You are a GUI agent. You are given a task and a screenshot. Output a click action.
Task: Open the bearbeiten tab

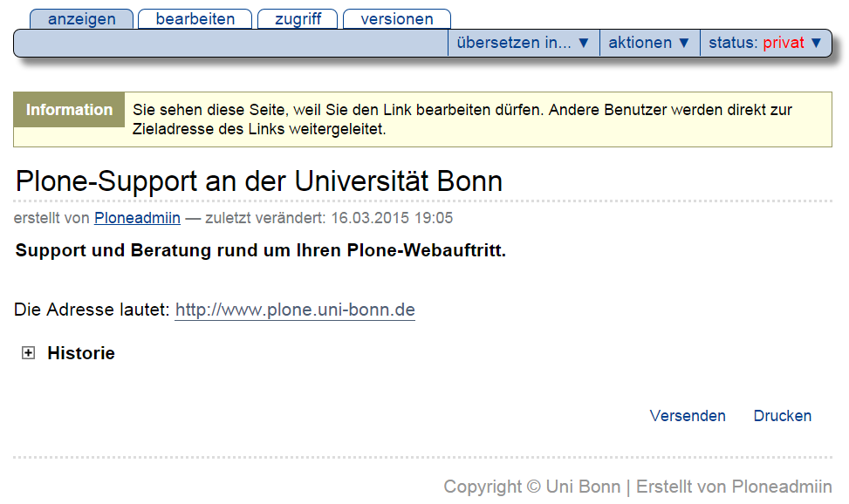195,19
